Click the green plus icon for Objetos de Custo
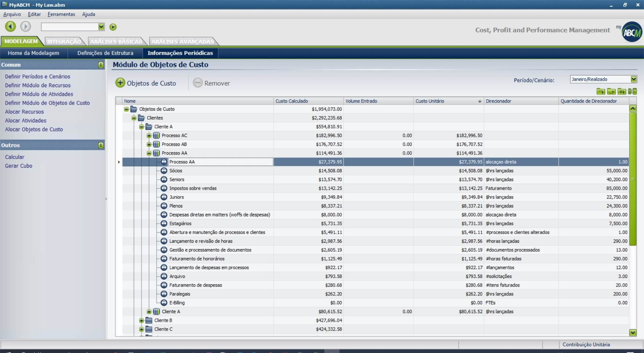The image size is (644, 353). pos(120,83)
